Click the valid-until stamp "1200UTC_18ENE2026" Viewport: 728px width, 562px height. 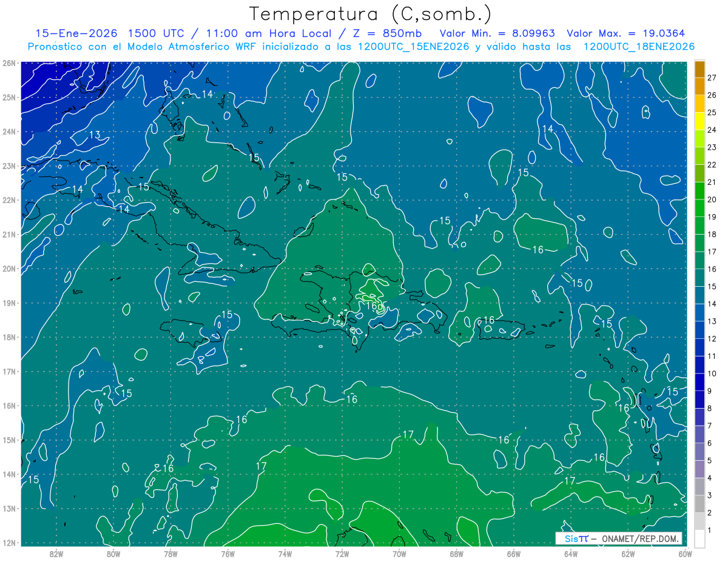coord(638,47)
